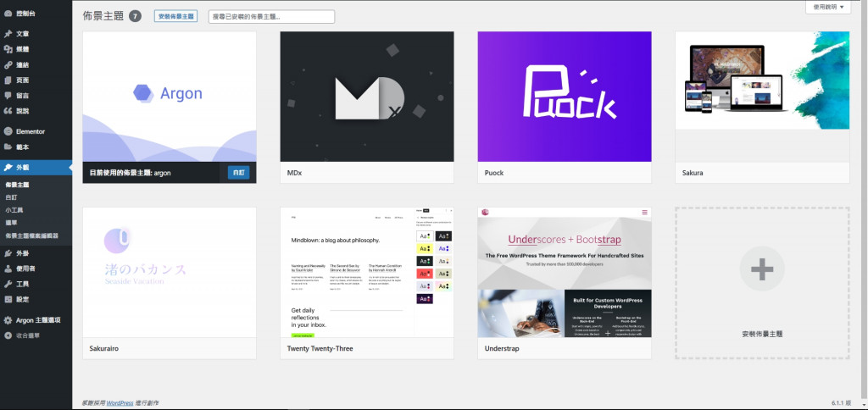
Task: Open the 小工具 submenu item
Action: pos(14,210)
